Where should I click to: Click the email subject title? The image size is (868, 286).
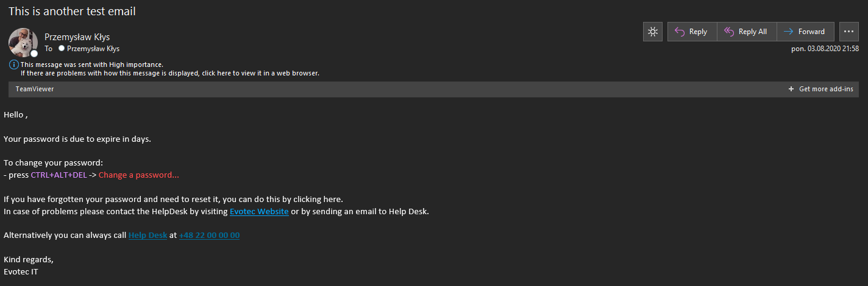click(72, 11)
